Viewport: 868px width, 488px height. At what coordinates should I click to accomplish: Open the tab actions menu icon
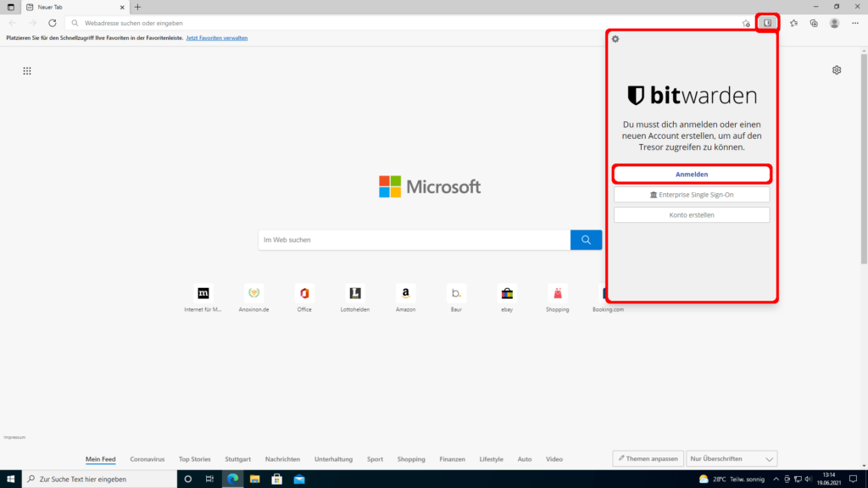click(10, 7)
